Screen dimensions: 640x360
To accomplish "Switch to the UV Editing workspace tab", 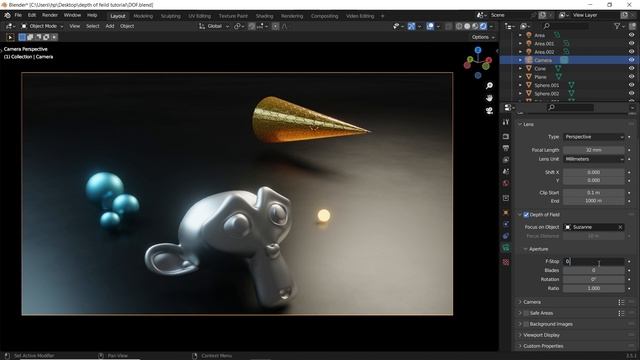I will [x=200, y=16].
